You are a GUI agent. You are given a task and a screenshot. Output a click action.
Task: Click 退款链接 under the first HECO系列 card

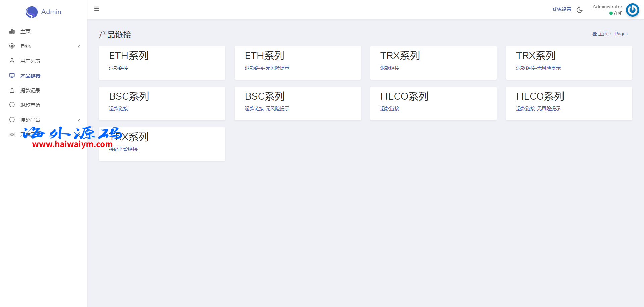(390, 108)
